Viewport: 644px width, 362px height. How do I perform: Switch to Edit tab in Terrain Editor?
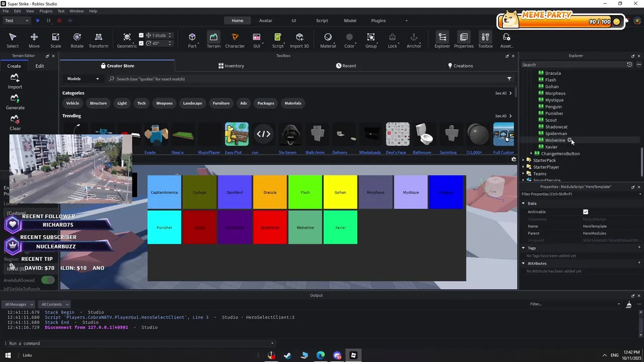40,66
